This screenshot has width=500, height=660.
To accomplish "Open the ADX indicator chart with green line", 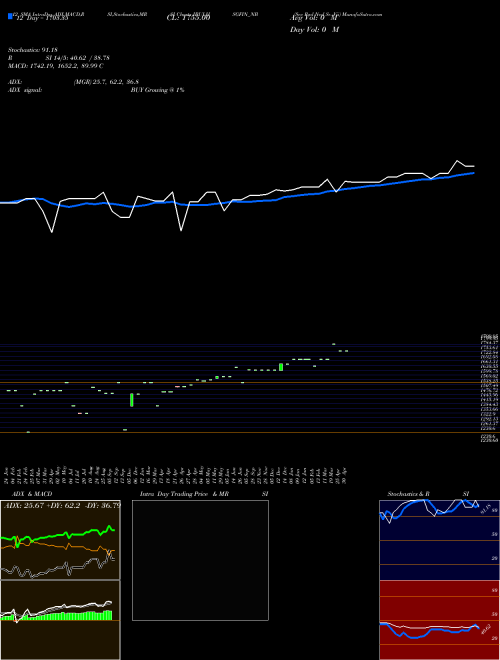I will click(60, 540).
